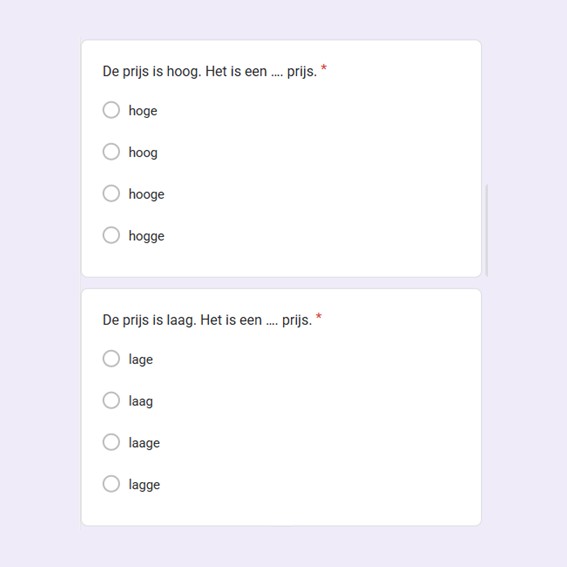Click the 'hooge' answer label text

point(146,195)
